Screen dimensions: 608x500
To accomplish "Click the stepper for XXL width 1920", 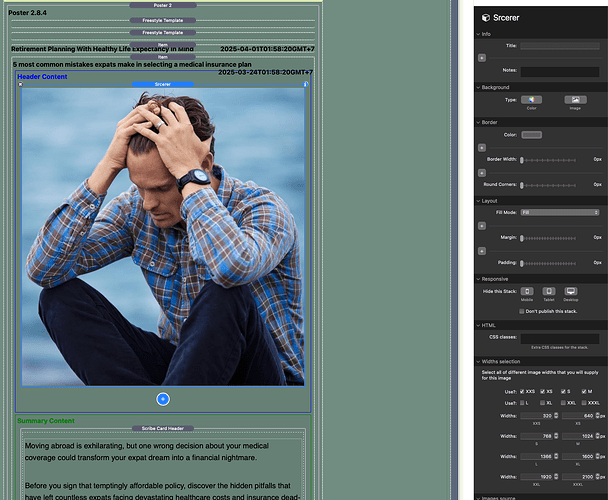I will (x=556, y=477).
